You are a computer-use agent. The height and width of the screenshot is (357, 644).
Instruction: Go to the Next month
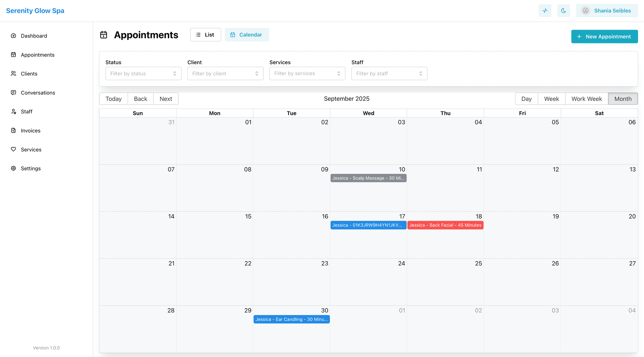[x=165, y=99]
